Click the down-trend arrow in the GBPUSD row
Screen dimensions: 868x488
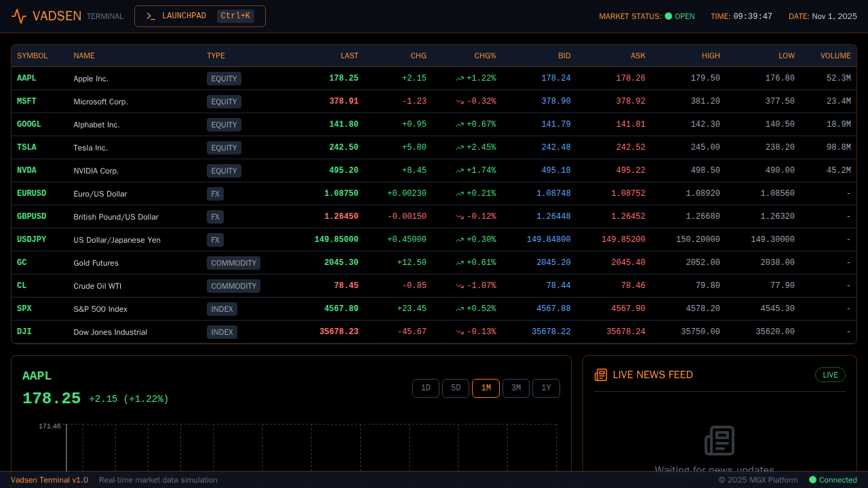click(x=460, y=217)
